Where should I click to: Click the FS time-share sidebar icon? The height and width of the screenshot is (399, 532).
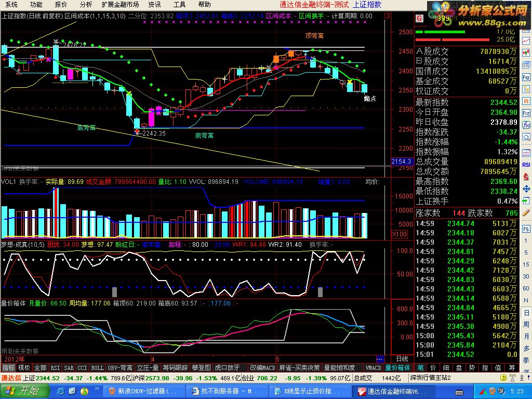point(526,229)
